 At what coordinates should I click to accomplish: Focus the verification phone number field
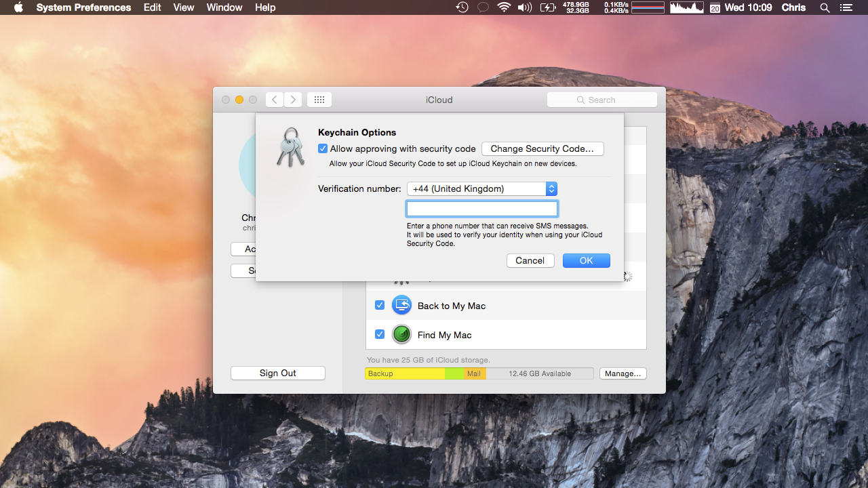[x=482, y=209]
